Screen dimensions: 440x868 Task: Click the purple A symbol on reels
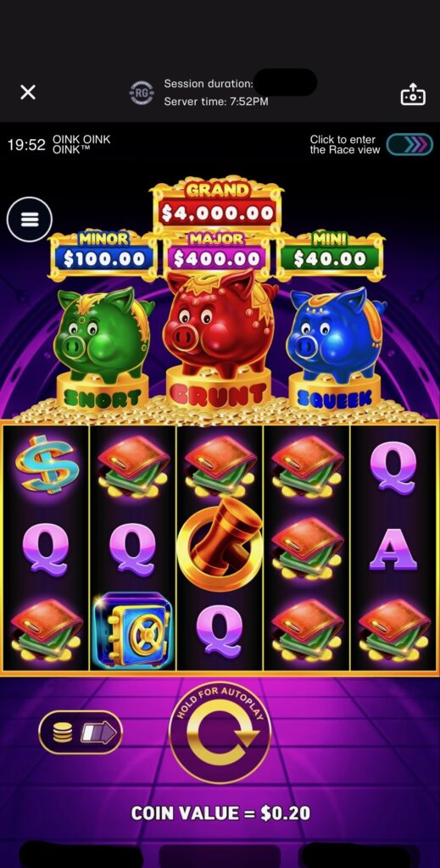point(393,549)
